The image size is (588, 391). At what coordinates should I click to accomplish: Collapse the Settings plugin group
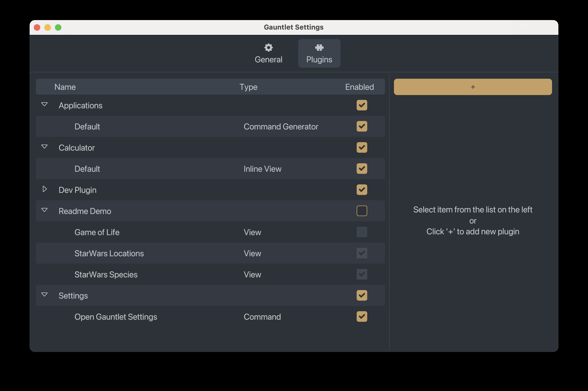[44, 295]
